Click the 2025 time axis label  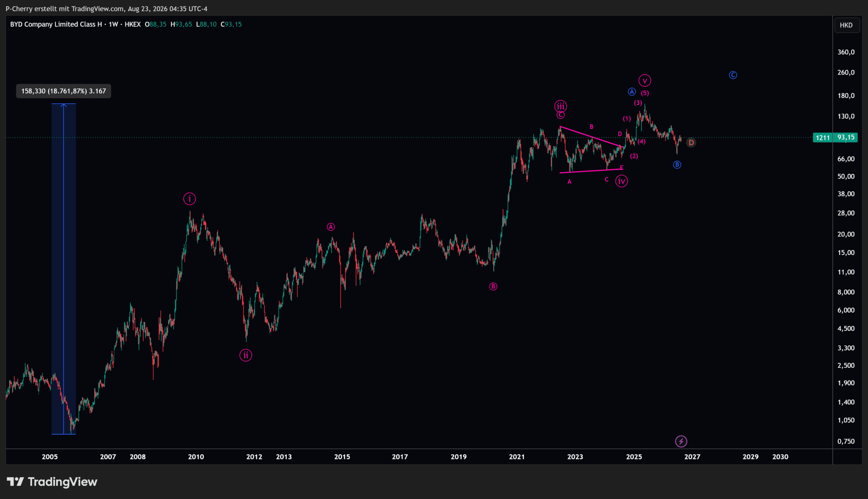634,457
